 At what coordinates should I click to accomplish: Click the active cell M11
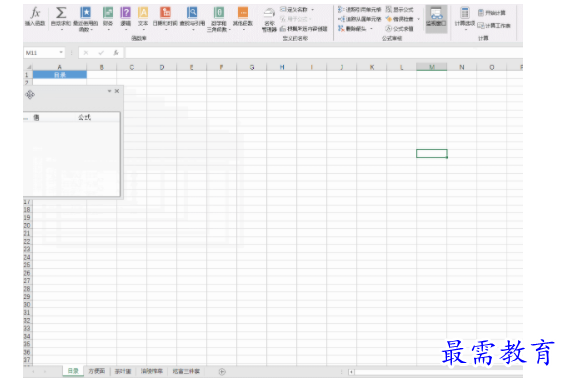point(432,153)
